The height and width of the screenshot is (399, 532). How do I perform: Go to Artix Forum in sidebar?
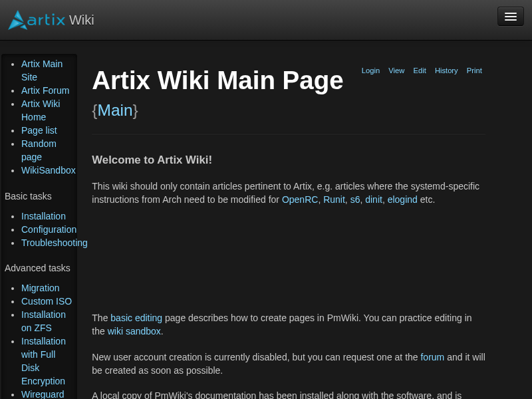45,90
